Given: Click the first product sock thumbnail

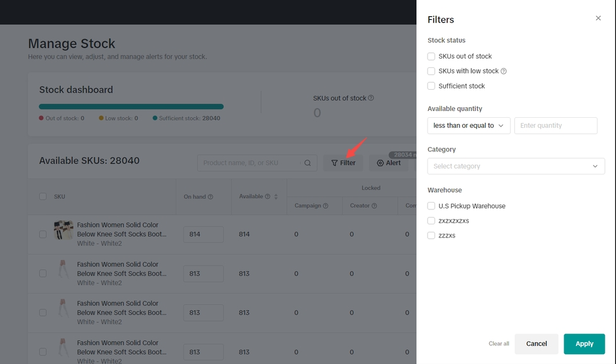Looking at the screenshot, I should click(x=64, y=230).
